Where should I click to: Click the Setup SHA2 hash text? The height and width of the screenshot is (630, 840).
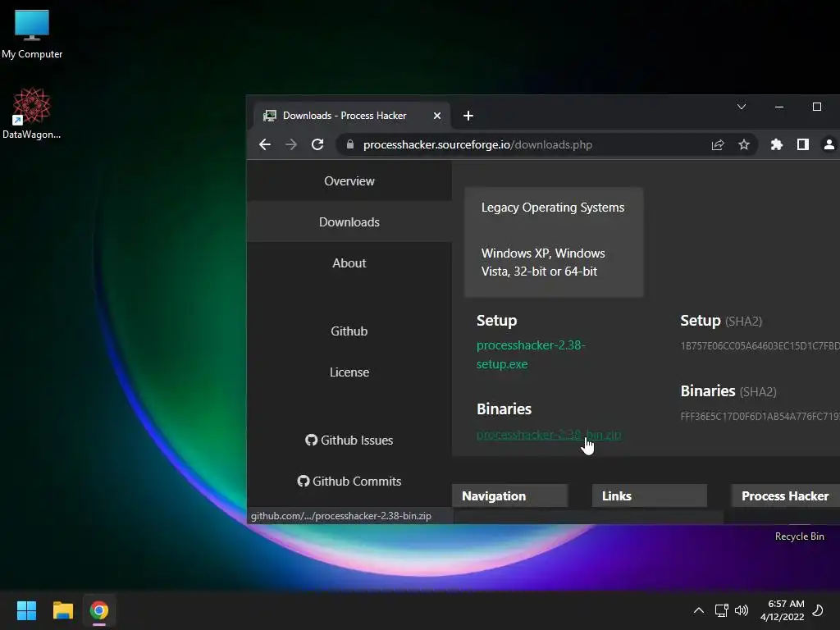pos(760,346)
